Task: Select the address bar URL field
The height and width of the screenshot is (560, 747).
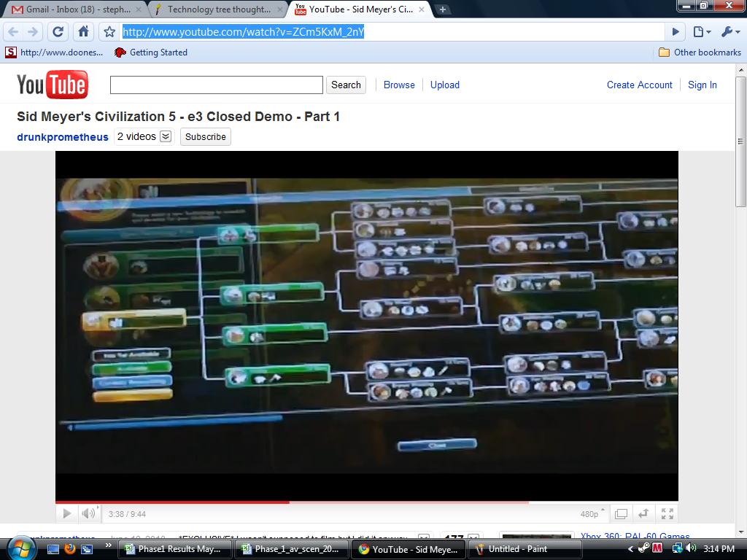Action: click(392, 32)
